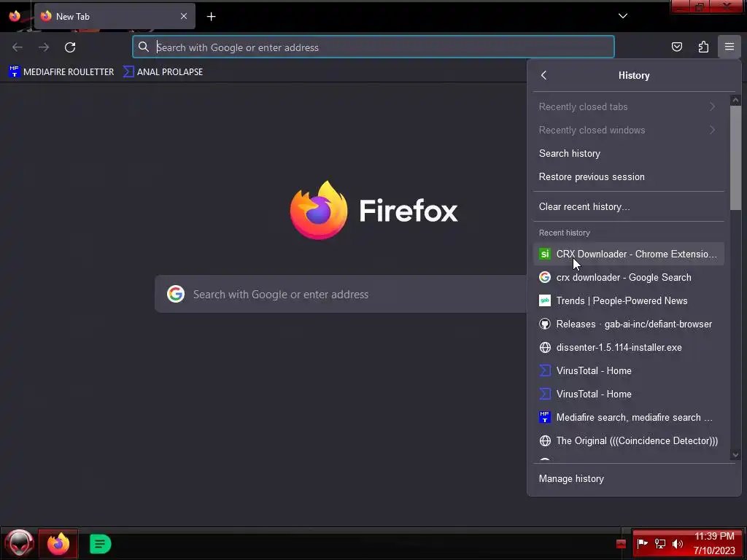
Task: Click the Action Center flag tray icon
Action: [642, 543]
